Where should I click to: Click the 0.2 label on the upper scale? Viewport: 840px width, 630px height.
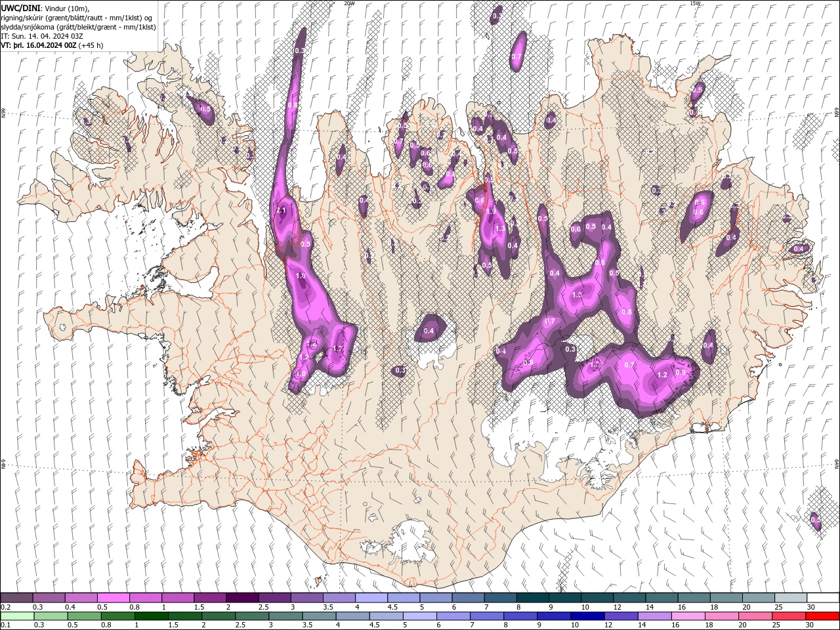click(5, 607)
